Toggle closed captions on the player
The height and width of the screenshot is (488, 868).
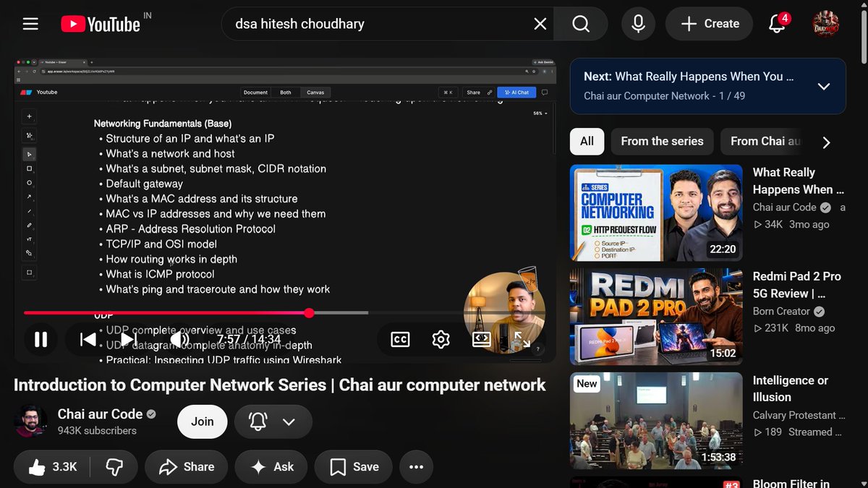coord(400,339)
